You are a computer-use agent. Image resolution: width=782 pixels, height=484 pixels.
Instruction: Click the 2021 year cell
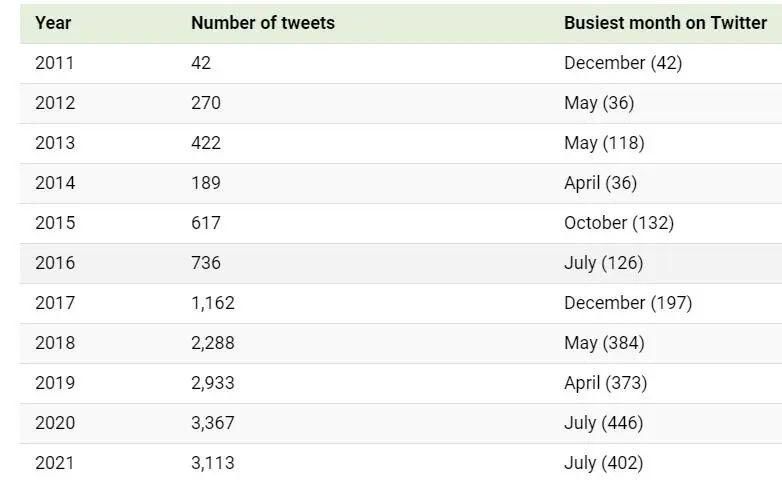(54, 463)
